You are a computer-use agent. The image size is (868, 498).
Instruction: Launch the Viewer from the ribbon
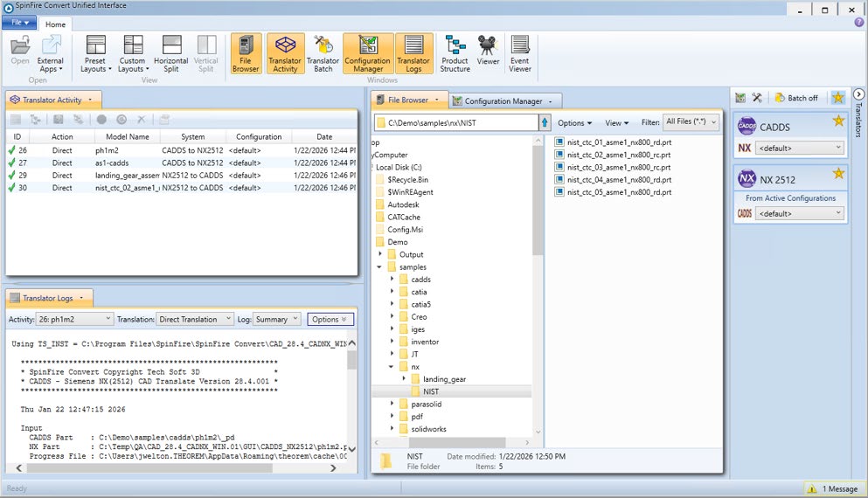click(488, 51)
